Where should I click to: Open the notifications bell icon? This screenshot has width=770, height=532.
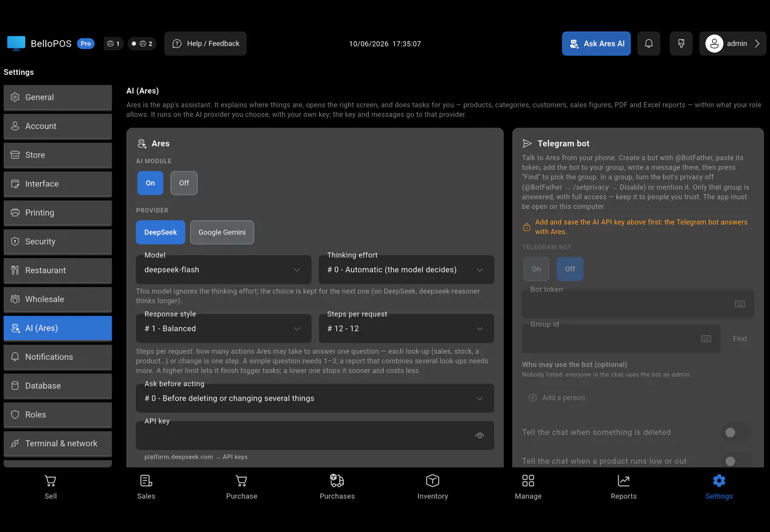click(x=649, y=43)
